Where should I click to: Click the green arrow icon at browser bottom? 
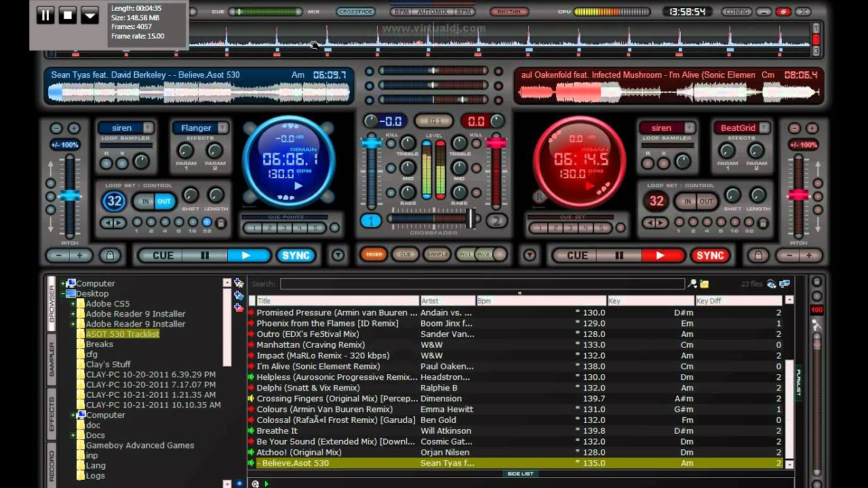(267, 483)
